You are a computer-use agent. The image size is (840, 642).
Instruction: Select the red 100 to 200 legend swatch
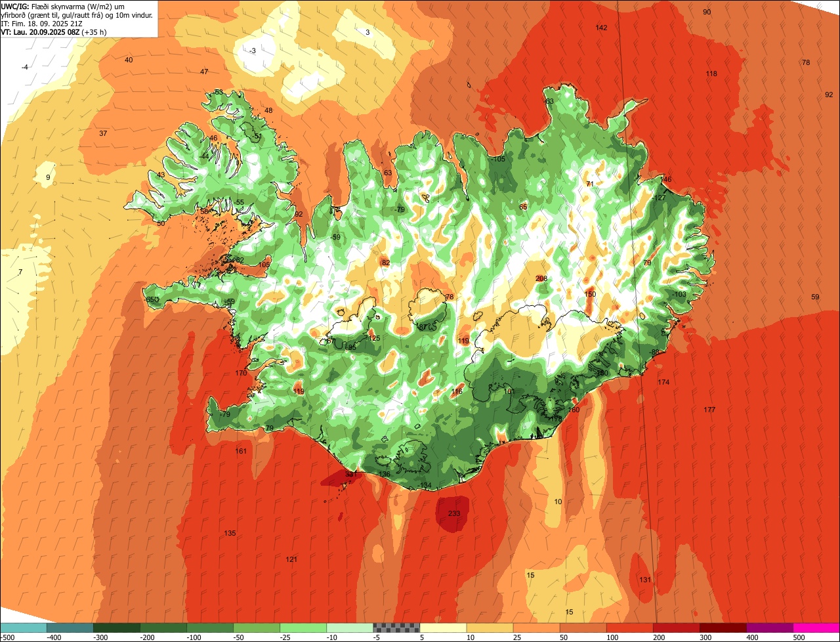point(629,628)
